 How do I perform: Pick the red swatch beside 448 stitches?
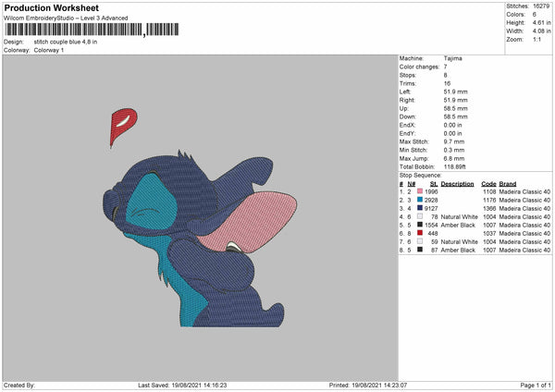click(420, 233)
